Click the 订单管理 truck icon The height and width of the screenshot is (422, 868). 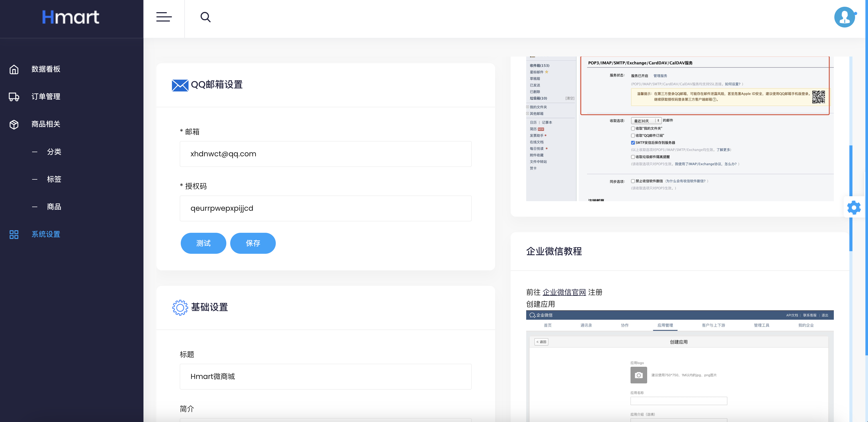[x=14, y=97]
